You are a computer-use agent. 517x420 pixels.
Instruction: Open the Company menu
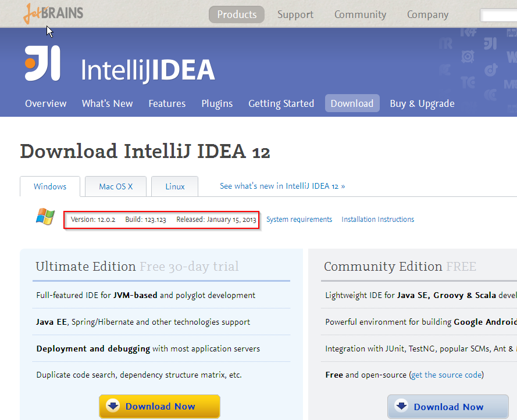[427, 15]
